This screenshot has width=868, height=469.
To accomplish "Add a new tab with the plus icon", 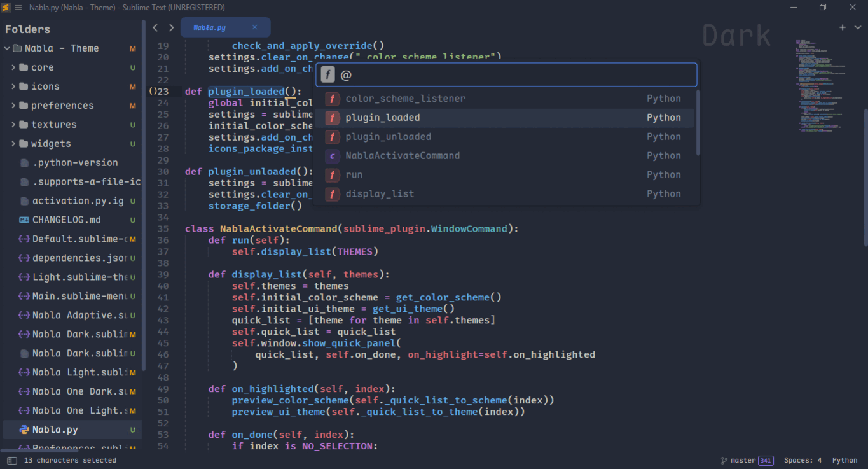I will tap(843, 27).
